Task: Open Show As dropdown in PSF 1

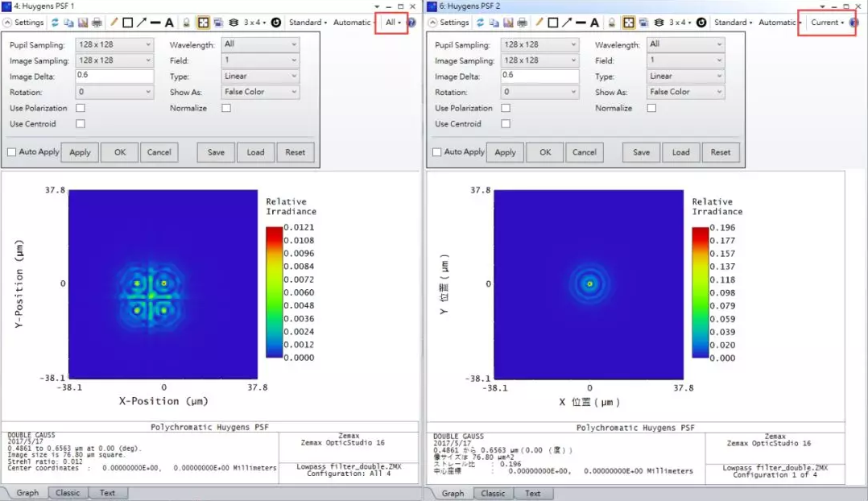Action: click(260, 92)
